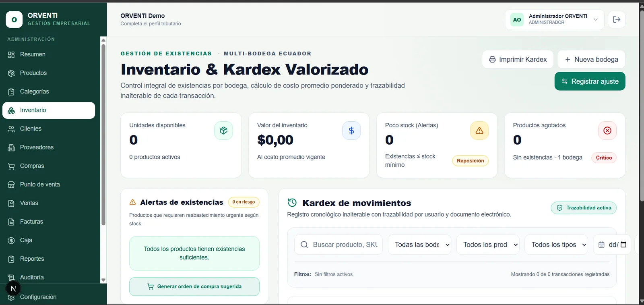Click the Registrar ajuste button
This screenshot has width=644, height=305.
590,81
